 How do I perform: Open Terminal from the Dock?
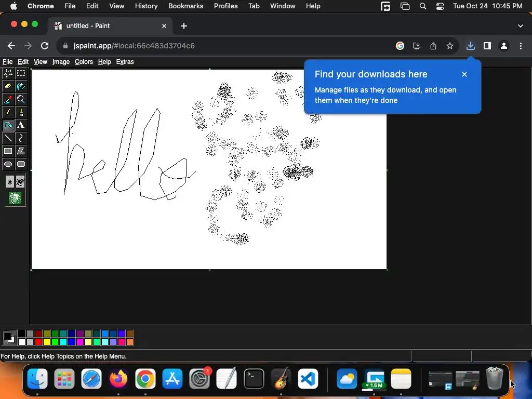click(x=254, y=379)
